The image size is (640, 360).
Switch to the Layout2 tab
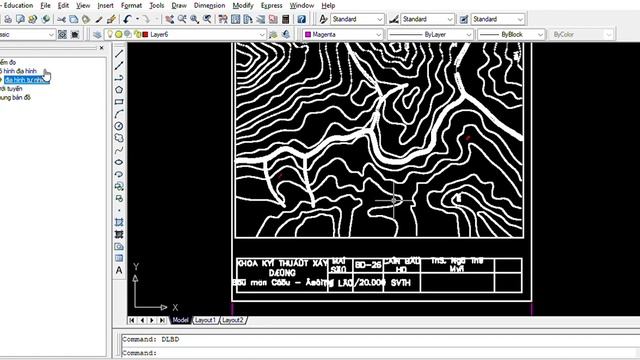(x=233, y=320)
